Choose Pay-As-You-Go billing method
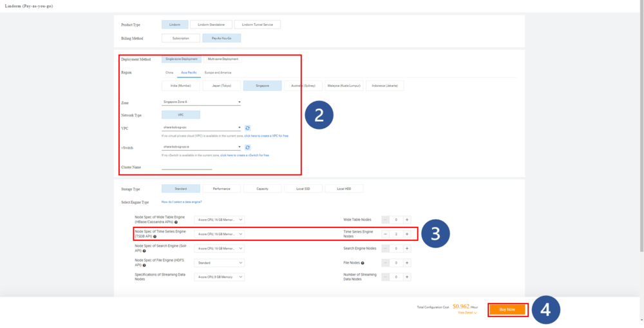 222,38
